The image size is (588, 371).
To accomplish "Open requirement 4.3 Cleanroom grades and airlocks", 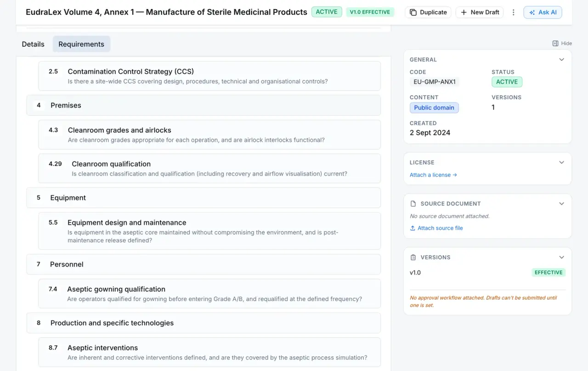I will click(x=209, y=135).
